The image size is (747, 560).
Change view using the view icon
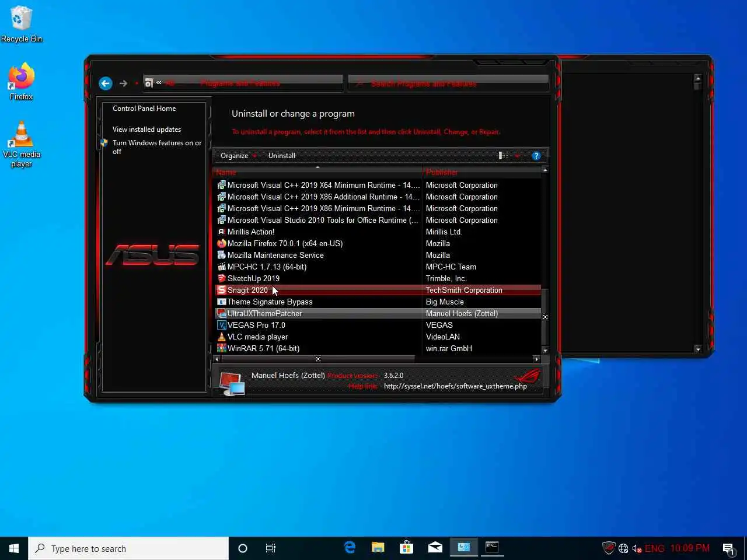point(503,156)
